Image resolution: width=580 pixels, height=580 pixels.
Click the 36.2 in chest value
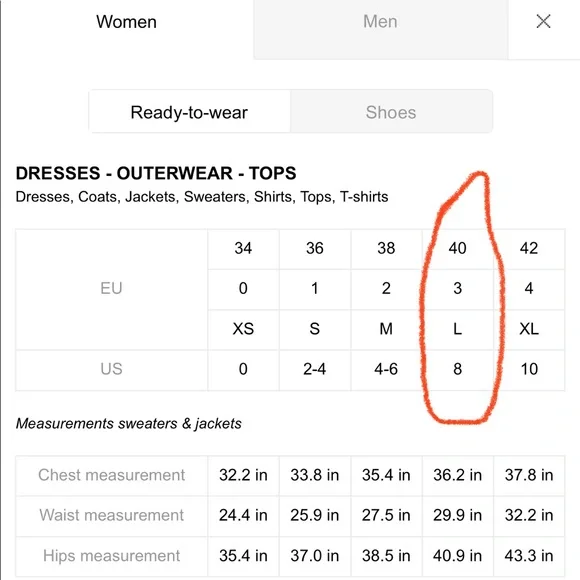point(458,475)
